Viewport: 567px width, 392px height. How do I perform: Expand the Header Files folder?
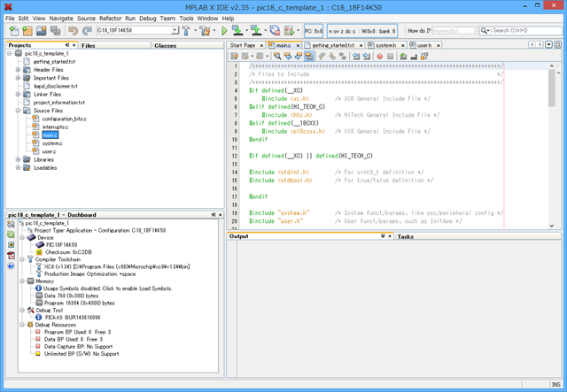coord(18,70)
